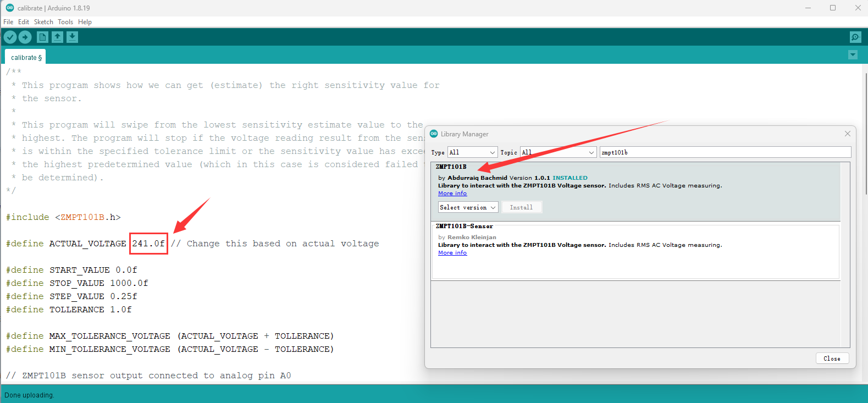The image size is (868, 403).
Task: Click the Save sketch down-arrow icon
Action: (72, 37)
